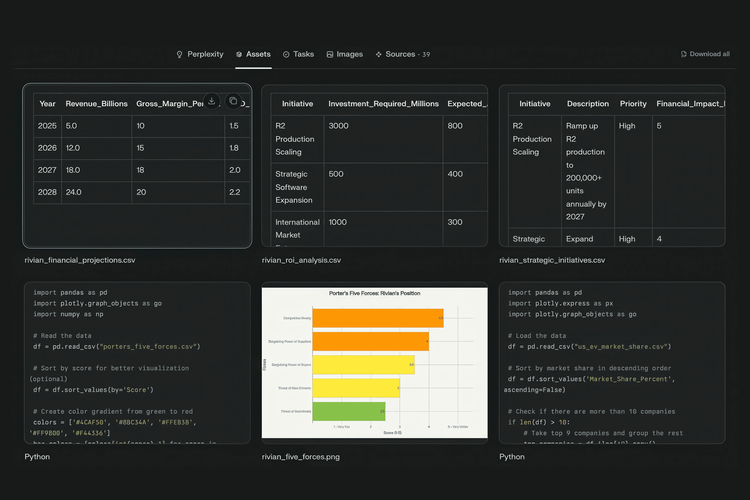The image size is (750, 500).
Task: Open the rivian_roi_analysis.csv table preview
Action: click(x=375, y=166)
